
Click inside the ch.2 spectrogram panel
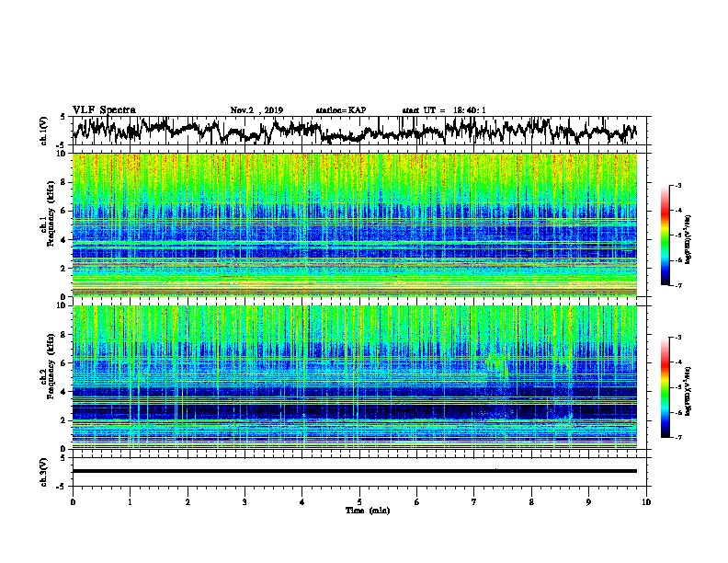354,377
